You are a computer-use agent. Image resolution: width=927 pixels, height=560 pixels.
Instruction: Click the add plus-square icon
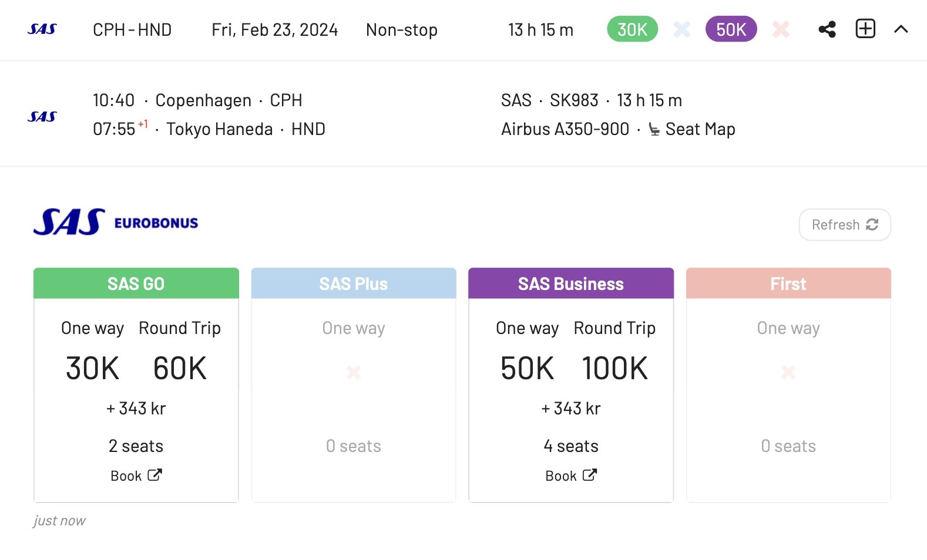865,29
